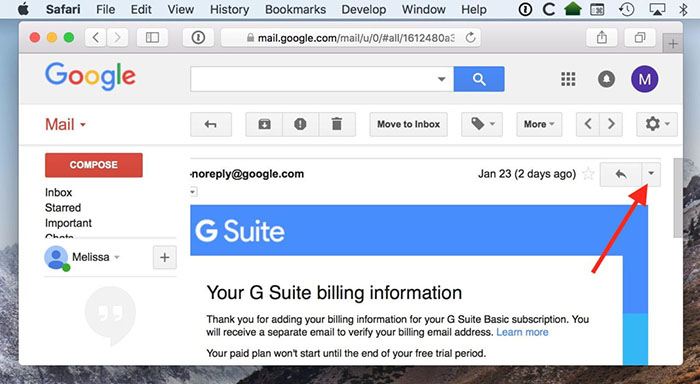Click the blue search button
This screenshot has height=384, width=700.
pos(479,79)
